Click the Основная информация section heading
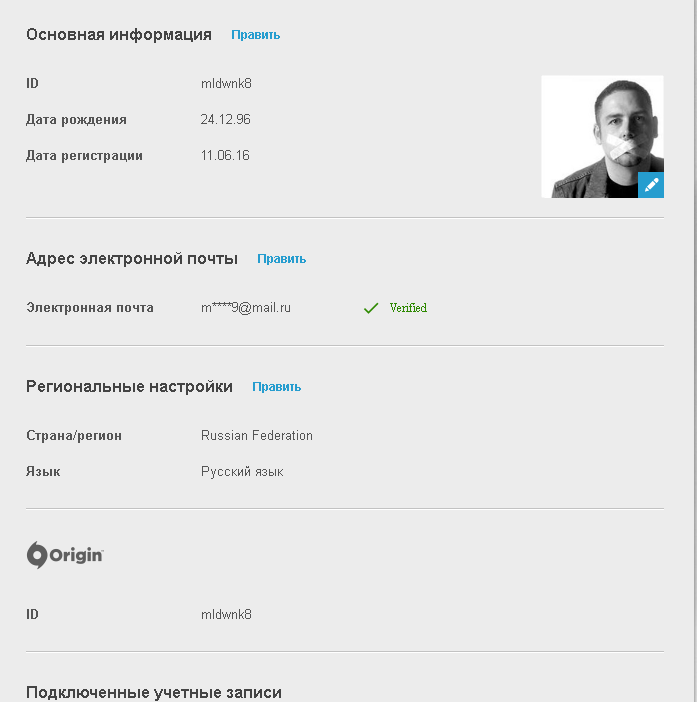Viewport: 697px width, 702px height. click(x=119, y=34)
